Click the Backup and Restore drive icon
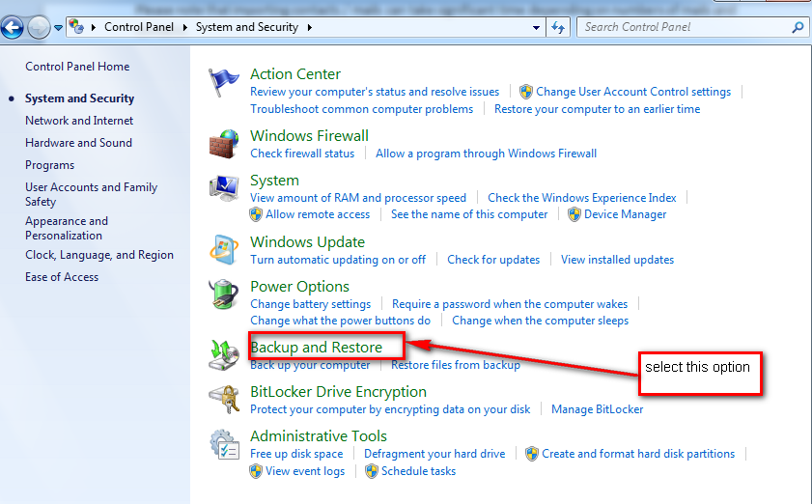 tap(224, 355)
